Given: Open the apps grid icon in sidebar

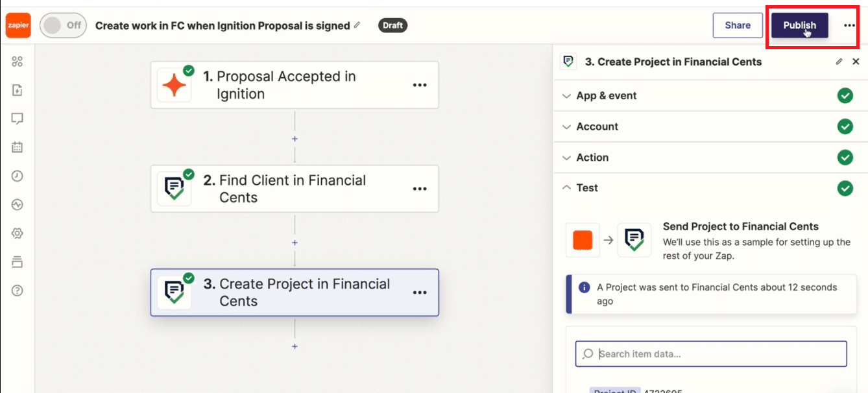Looking at the screenshot, I should pyautogui.click(x=18, y=62).
